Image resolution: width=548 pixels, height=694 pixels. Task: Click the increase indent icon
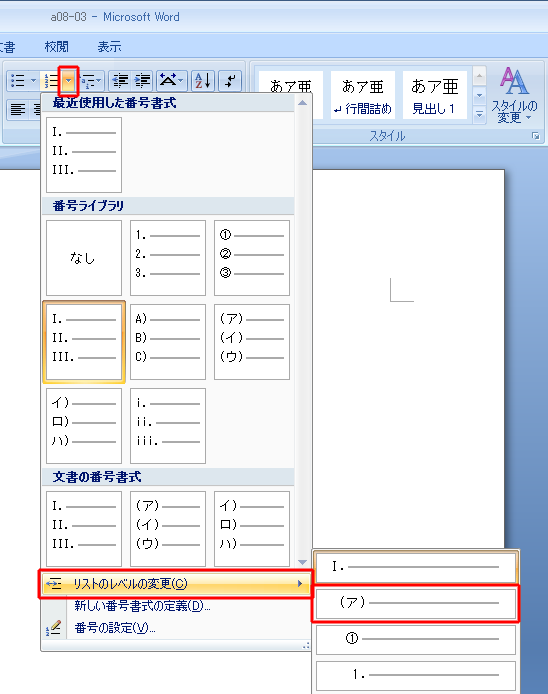click(x=142, y=81)
